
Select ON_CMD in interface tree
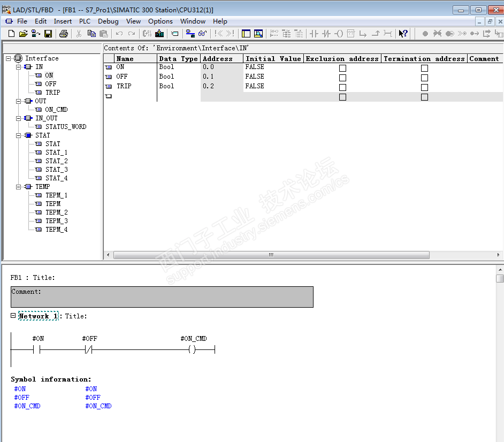[x=56, y=110]
